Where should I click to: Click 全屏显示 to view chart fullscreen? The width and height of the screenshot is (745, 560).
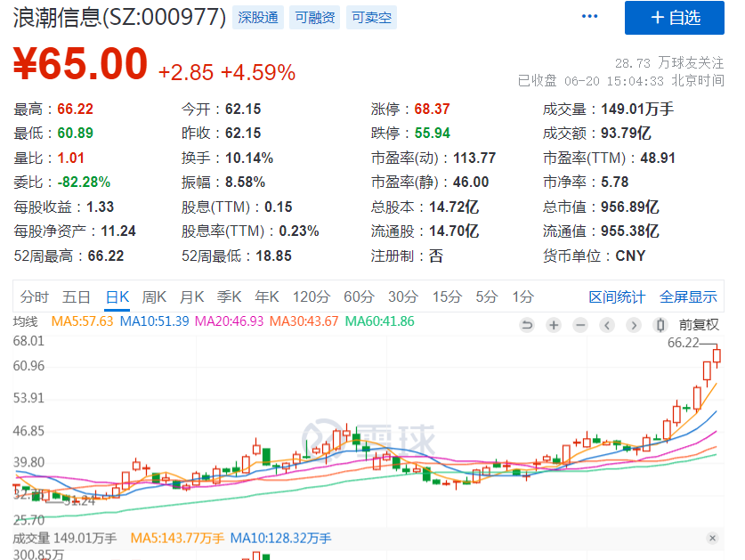688,297
